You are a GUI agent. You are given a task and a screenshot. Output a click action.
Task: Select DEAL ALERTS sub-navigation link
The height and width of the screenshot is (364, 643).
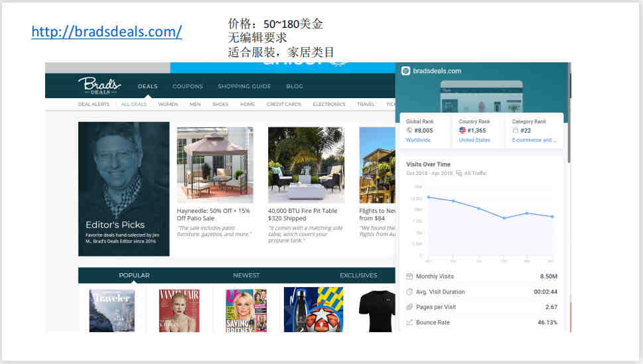pyautogui.click(x=94, y=104)
